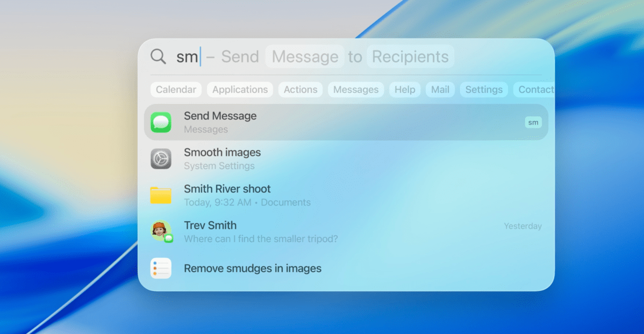Open the Smooth images setting result
Screen dimensions: 644x334
[222, 153]
